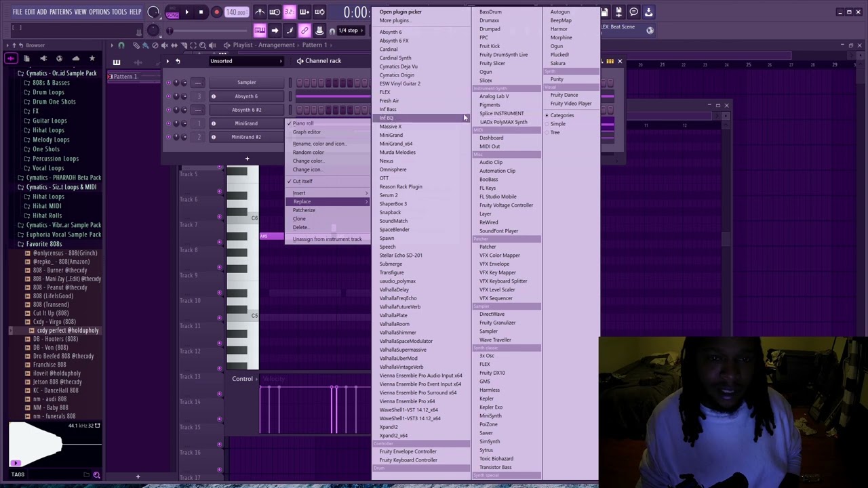The image size is (868, 488).
Task: Click the tempo 140.000 field
Action: coord(236,12)
